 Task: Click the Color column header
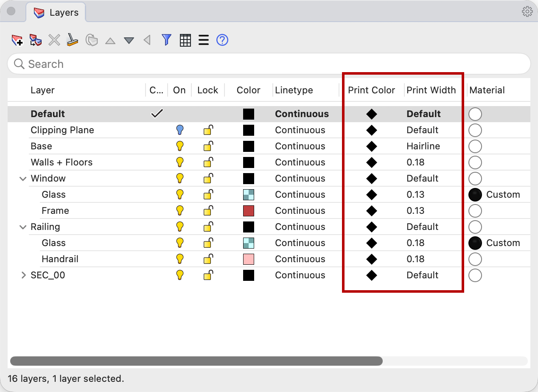248,90
